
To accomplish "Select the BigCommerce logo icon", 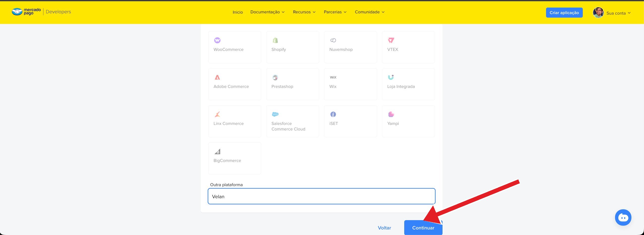I will coord(217,151).
